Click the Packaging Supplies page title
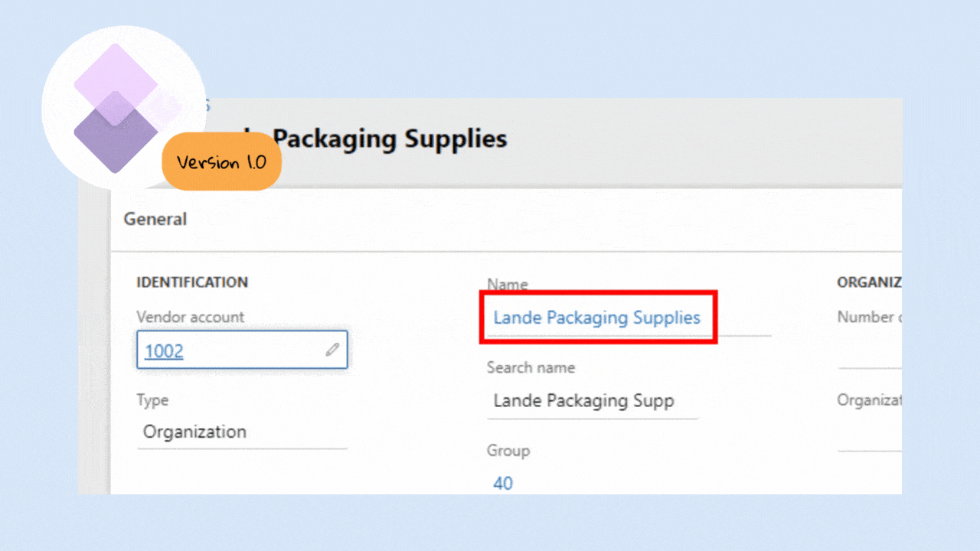Image resolution: width=980 pixels, height=551 pixels. (390, 139)
